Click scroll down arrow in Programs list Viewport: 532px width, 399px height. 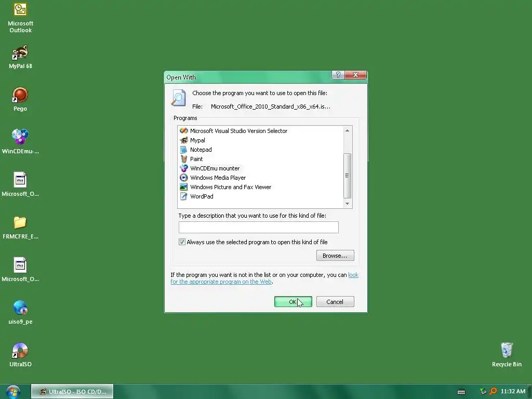pos(347,204)
